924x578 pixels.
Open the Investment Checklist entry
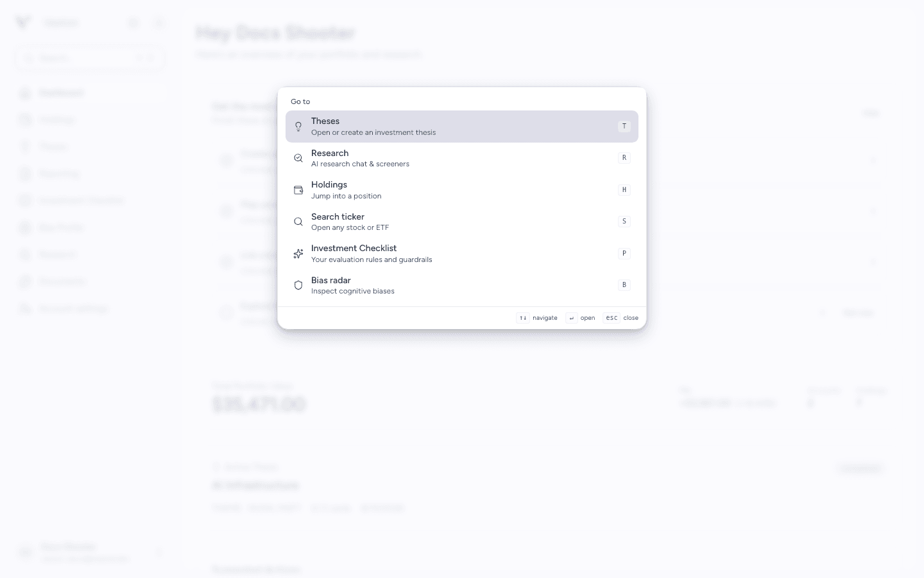click(x=462, y=254)
